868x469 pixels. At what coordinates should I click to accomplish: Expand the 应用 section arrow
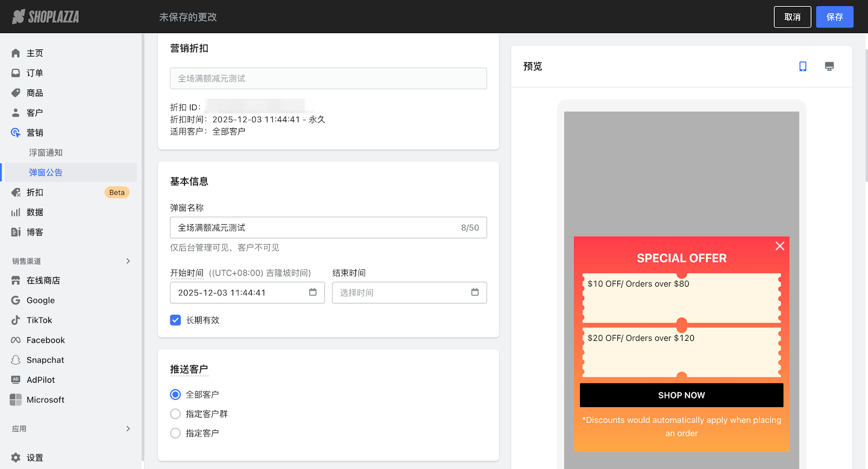click(128, 429)
